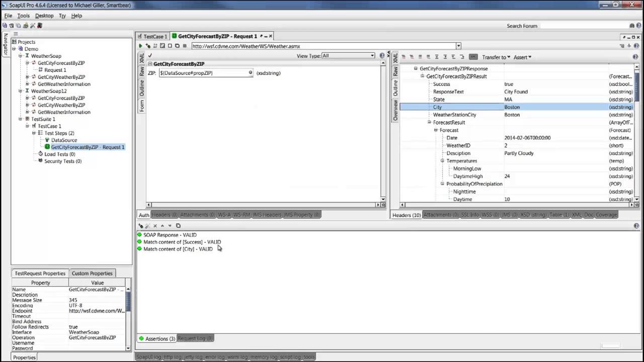Collapse GetCityForecastByZIP form section
Image resolution: width=644 pixels, height=362 pixels.
(150, 64)
